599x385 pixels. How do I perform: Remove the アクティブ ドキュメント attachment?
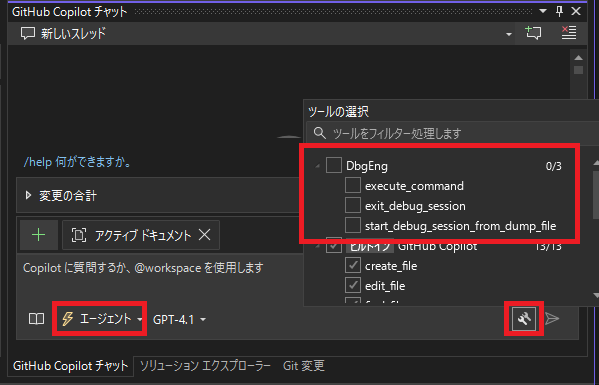pyautogui.click(x=205, y=235)
